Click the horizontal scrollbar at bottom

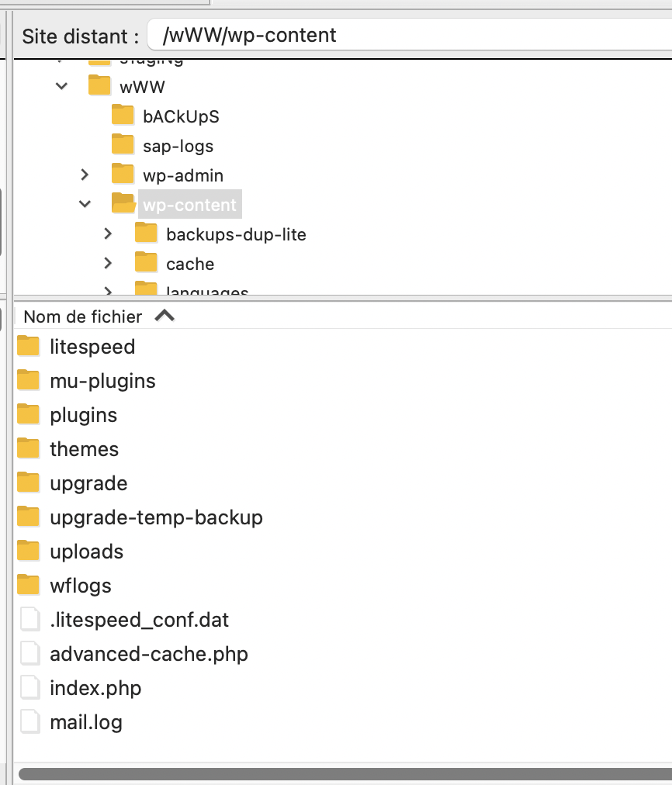pyautogui.click(x=345, y=774)
